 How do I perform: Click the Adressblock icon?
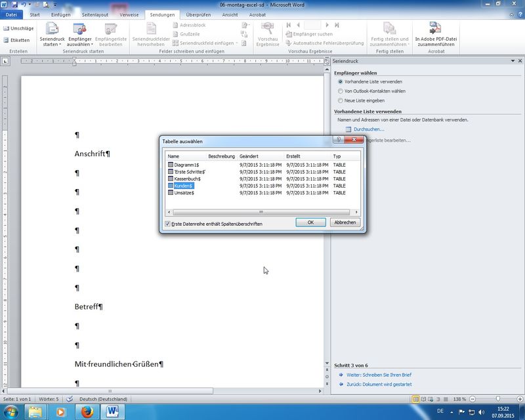[x=175, y=25]
